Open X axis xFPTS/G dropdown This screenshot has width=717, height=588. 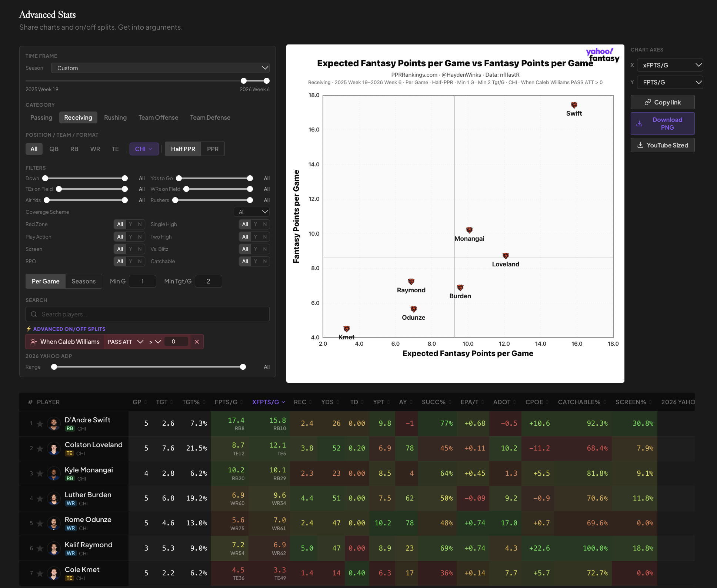coord(670,65)
